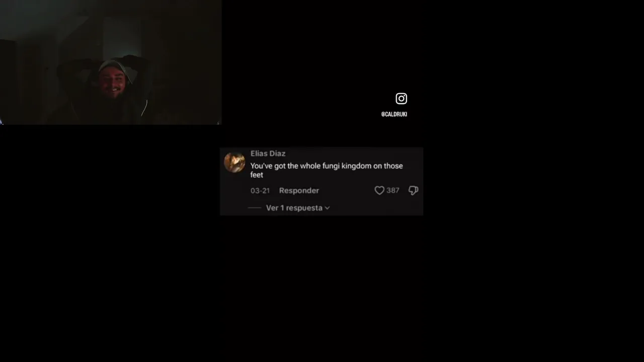Open the @CALDRUKI handle text
644x362 pixels.
click(x=394, y=114)
